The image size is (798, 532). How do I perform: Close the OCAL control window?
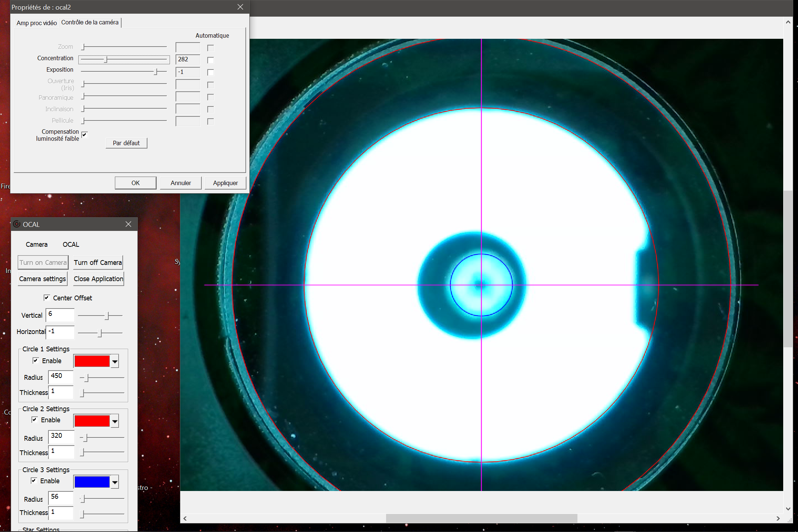(128, 224)
